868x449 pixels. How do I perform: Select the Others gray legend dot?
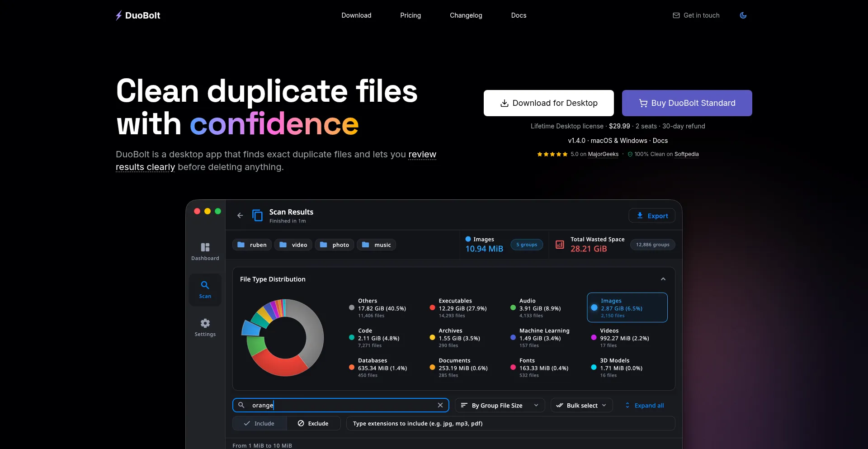pyautogui.click(x=352, y=307)
